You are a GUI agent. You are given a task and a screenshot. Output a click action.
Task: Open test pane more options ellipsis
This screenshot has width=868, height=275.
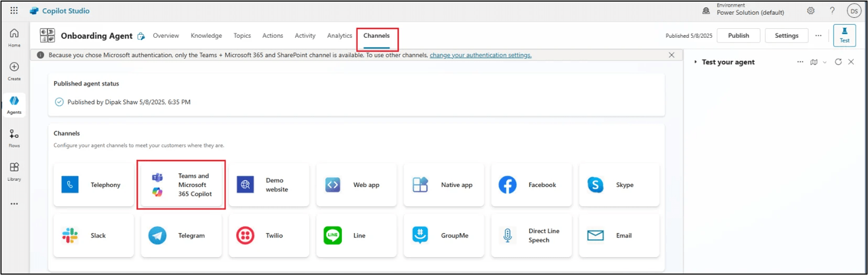(x=800, y=62)
